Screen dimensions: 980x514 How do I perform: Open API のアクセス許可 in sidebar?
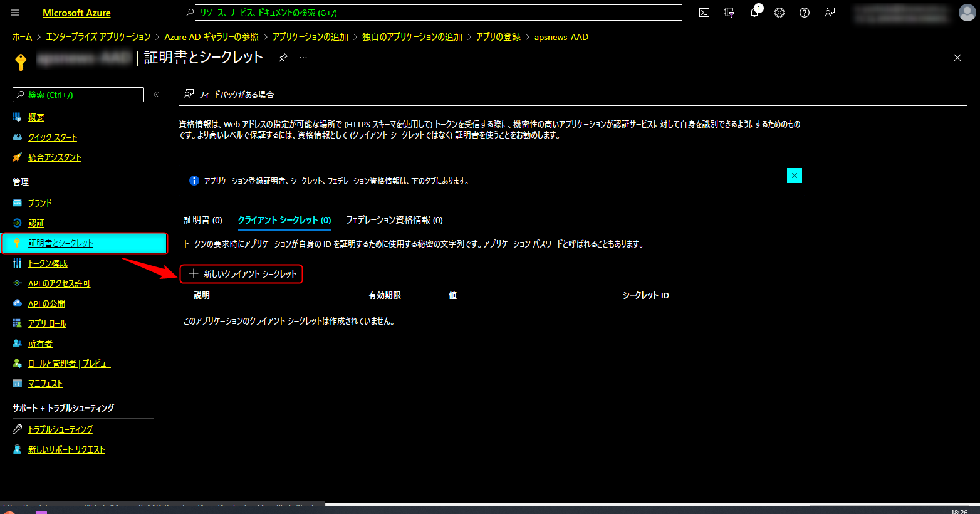point(59,283)
